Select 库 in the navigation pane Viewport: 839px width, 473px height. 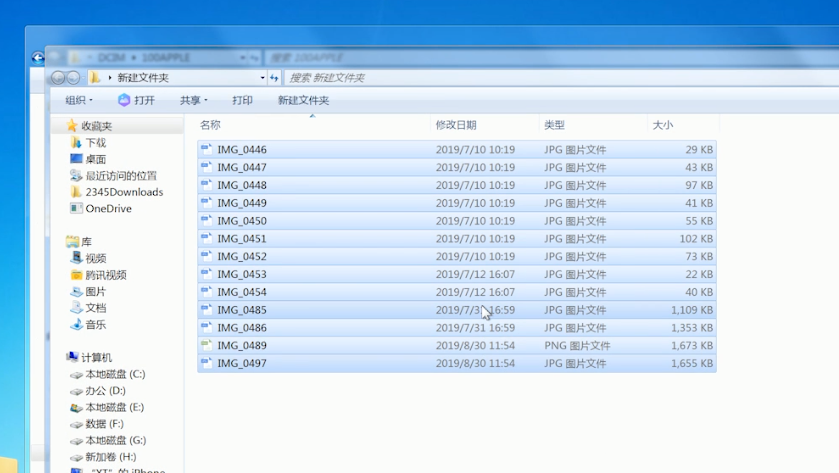point(87,241)
